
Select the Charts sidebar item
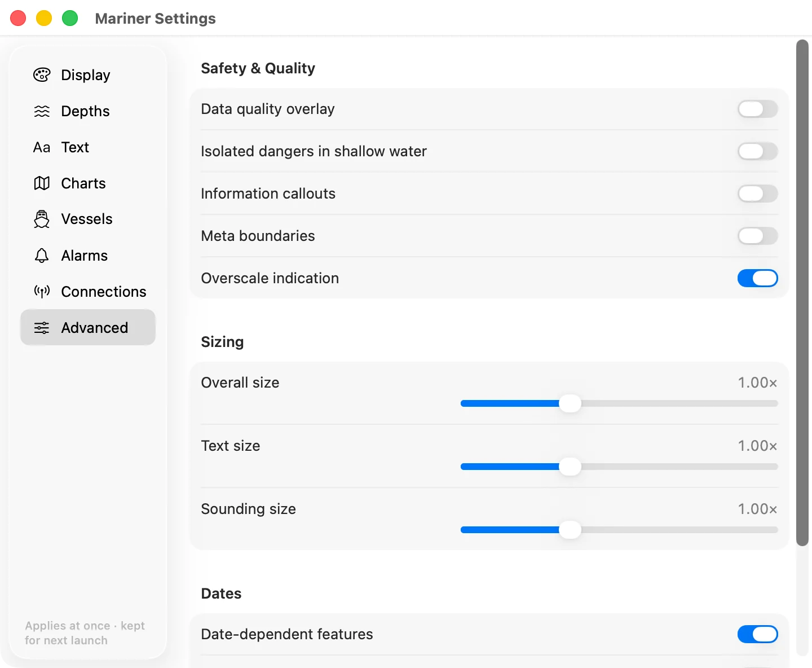pos(88,183)
